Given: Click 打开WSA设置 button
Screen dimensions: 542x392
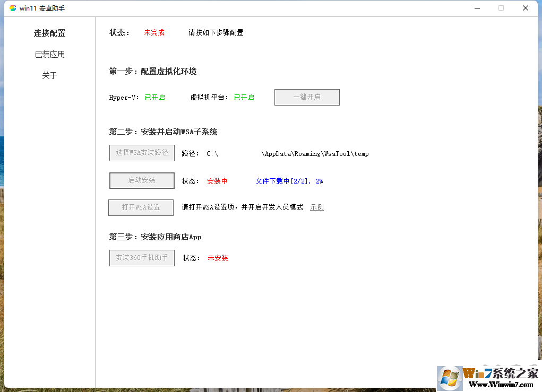Looking at the screenshot, I should 141,207.
